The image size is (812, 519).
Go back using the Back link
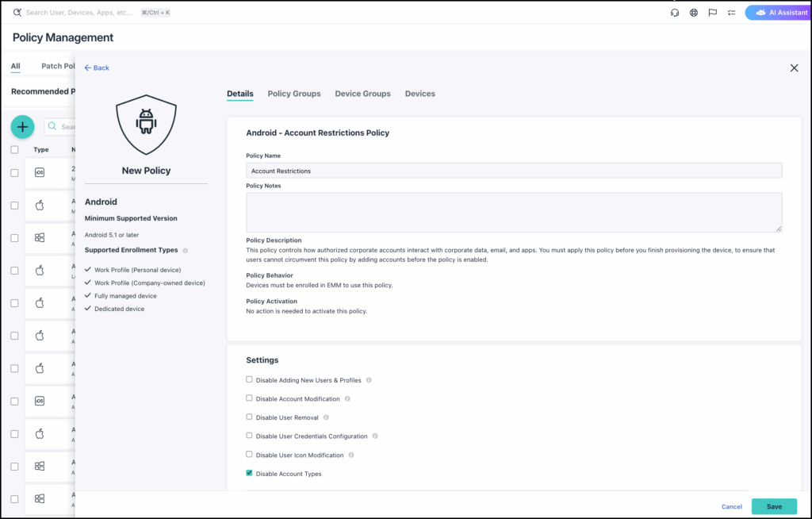click(x=97, y=68)
